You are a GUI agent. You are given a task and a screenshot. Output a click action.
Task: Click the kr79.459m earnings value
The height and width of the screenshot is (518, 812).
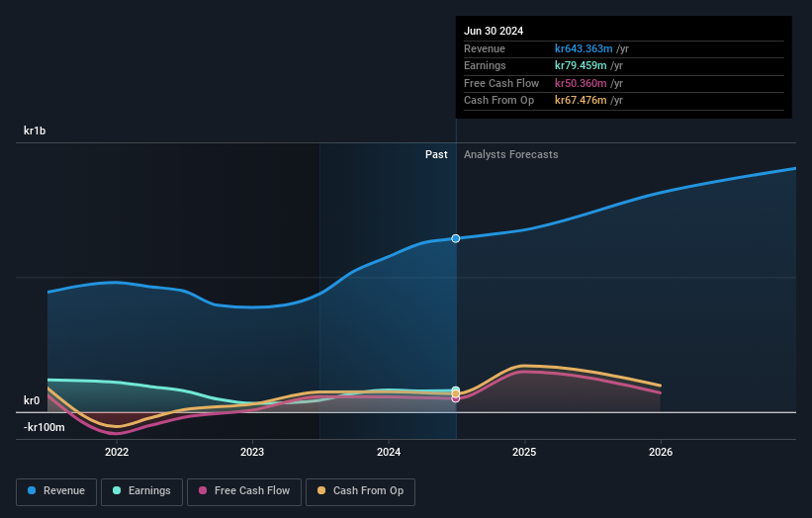(x=581, y=65)
